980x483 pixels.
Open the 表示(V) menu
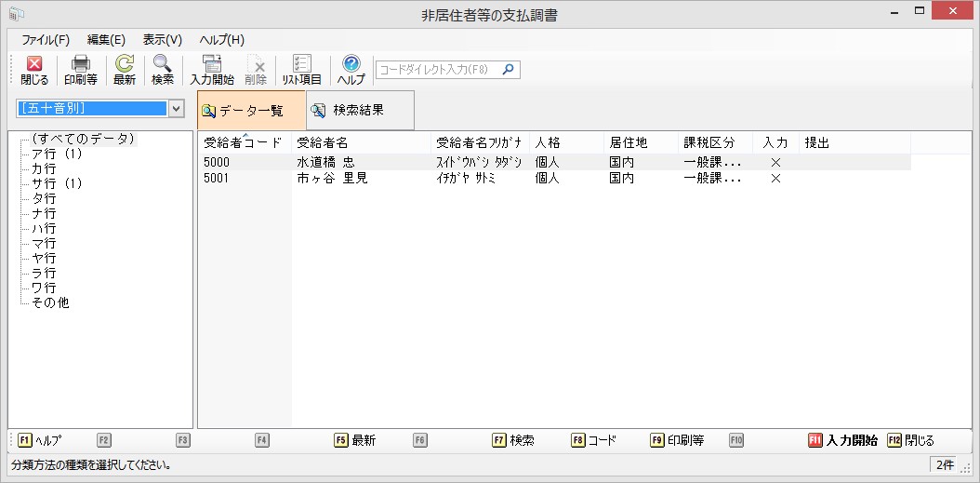click(162, 40)
